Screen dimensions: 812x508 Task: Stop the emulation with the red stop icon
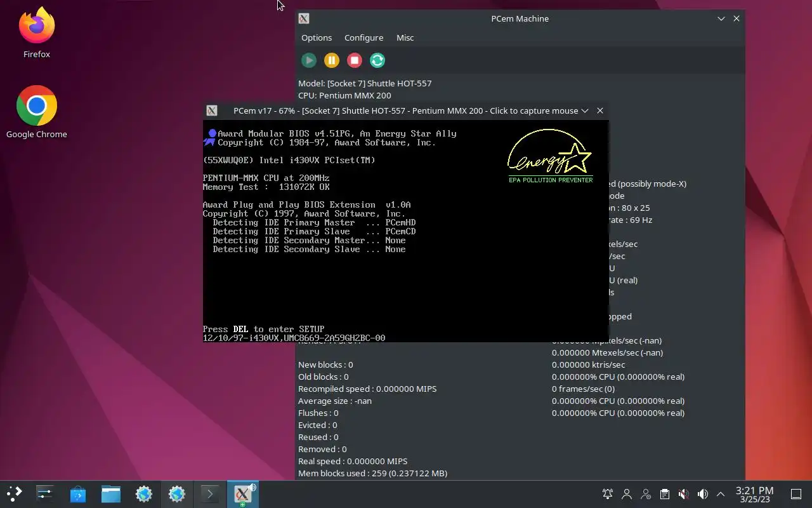[x=355, y=60]
